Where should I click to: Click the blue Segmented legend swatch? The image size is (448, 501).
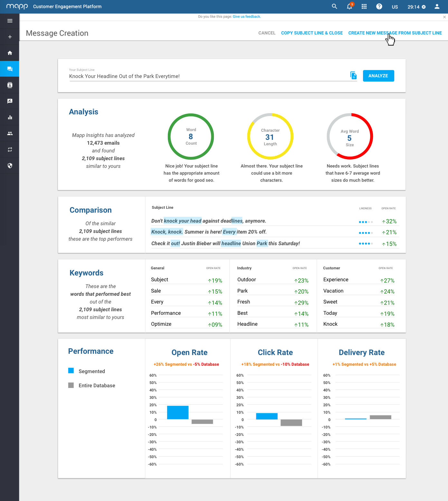click(x=71, y=371)
